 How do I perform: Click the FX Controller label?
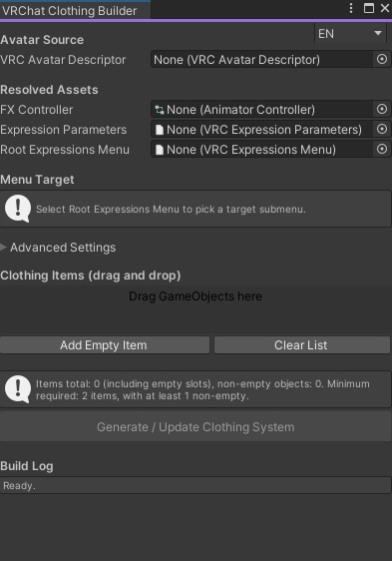[x=37, y=110]
